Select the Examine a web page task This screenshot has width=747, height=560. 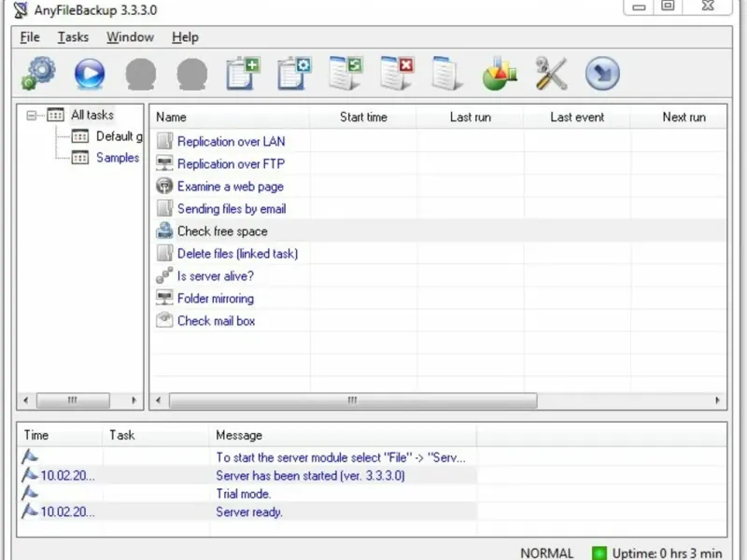pyautogui.click(x=231, y=186)
